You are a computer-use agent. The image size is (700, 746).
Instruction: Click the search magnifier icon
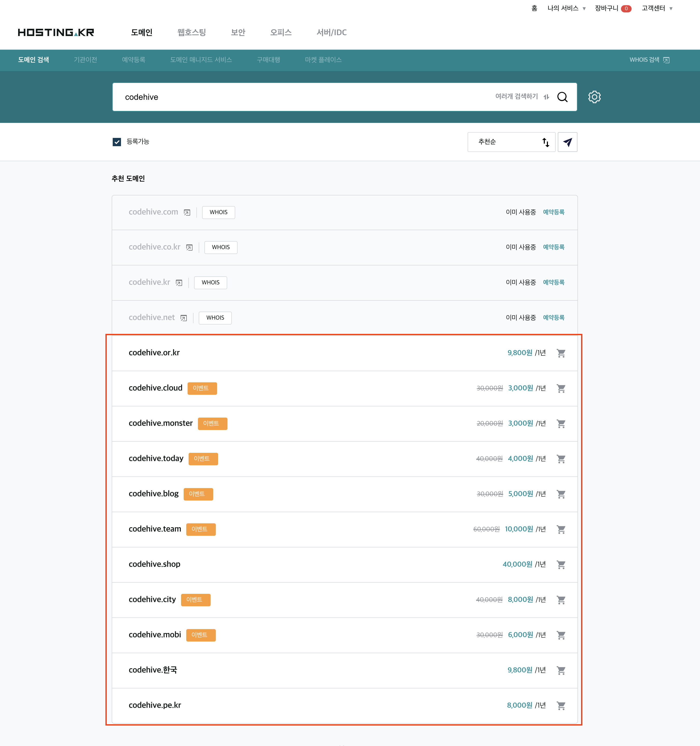tap(562, 97)
